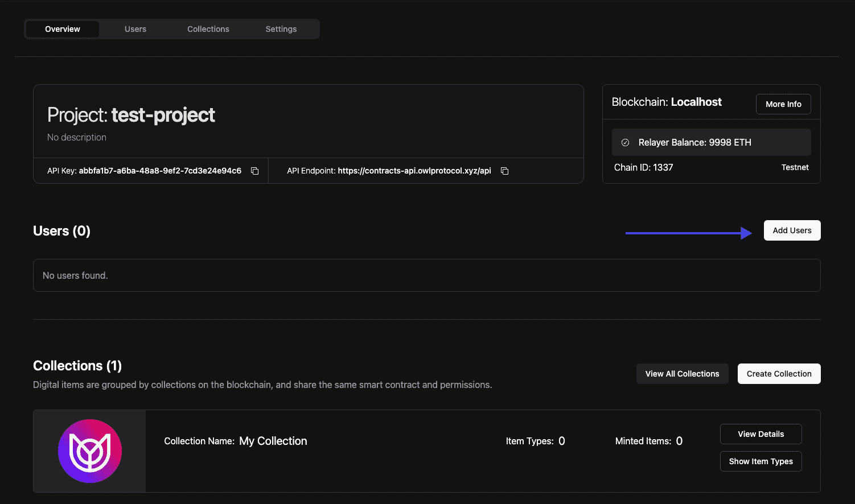
Task: Open the Overview tab
Action: pyautogui.click(x=63, y=29)
